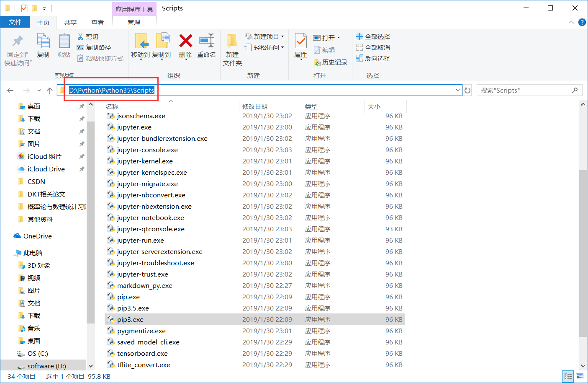The image size is (588, 383).
Task: Switch to the View (查看) tab
Action: coord(98,23)
